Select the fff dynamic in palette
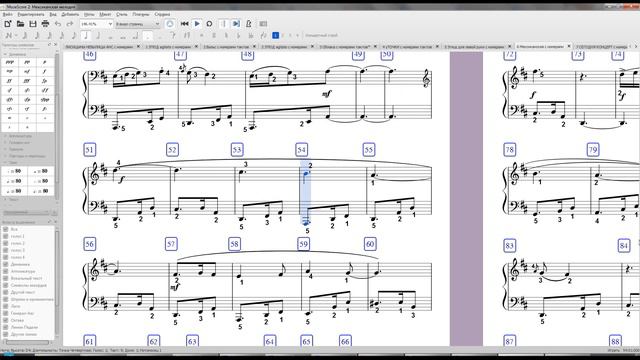 click(27, 81)
